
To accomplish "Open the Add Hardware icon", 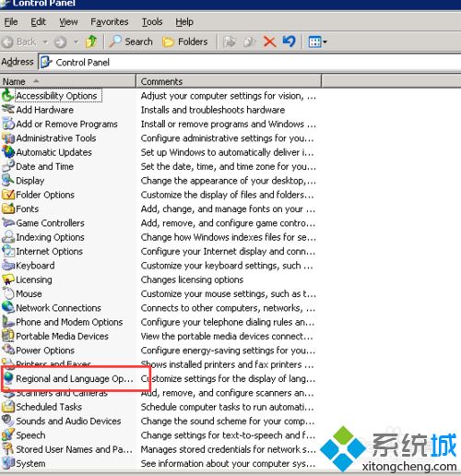I will (7, 110).
